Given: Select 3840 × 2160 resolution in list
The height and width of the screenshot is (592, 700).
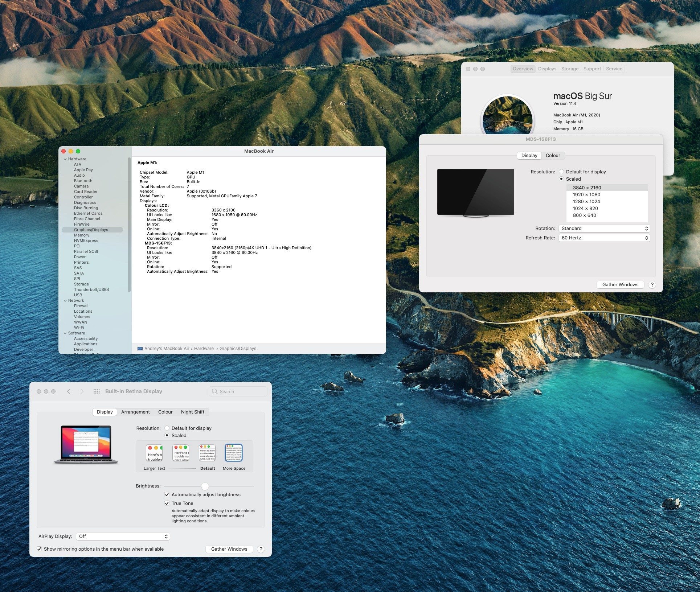Looking at the screenshot, I should (607, 188).
